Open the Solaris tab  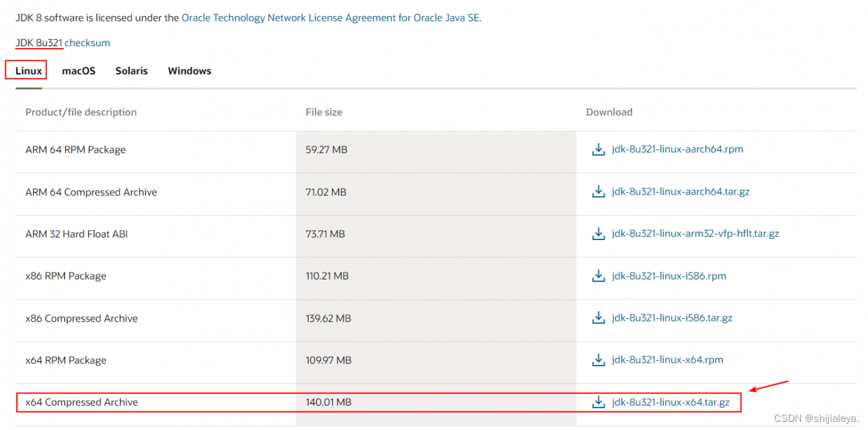132,71
